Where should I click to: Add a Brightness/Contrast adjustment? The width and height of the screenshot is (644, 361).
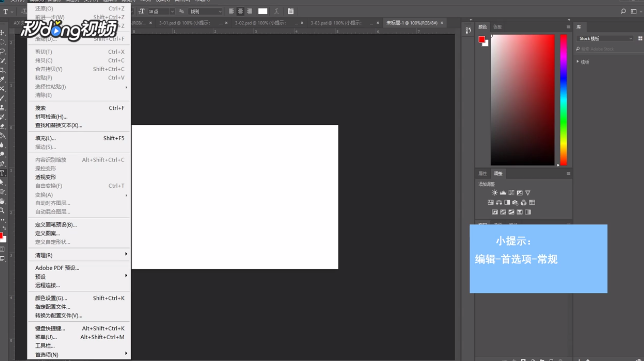pyautogui.click(x=494, y=193)
